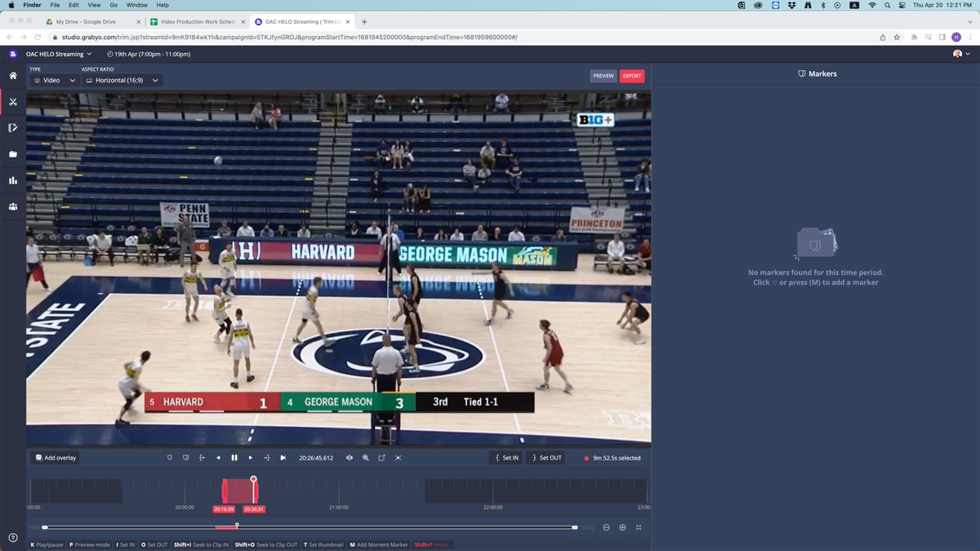Jump to live end of stream
The width and height of the screenshot is (980, 551).
(283, 458)
